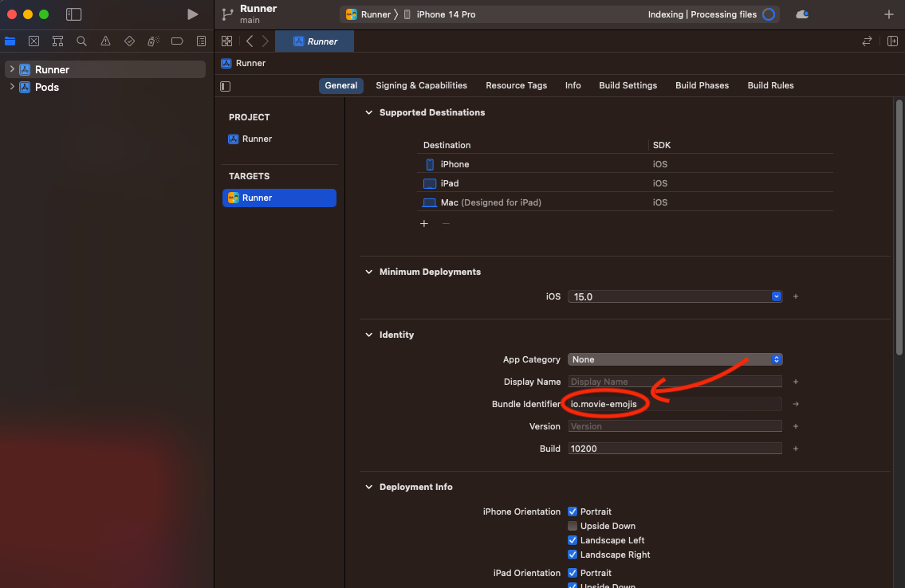This screenshot has height=588, width=905.
Task: Click the Runner breadcrumb in jump bar
Action: click(243, 64)
